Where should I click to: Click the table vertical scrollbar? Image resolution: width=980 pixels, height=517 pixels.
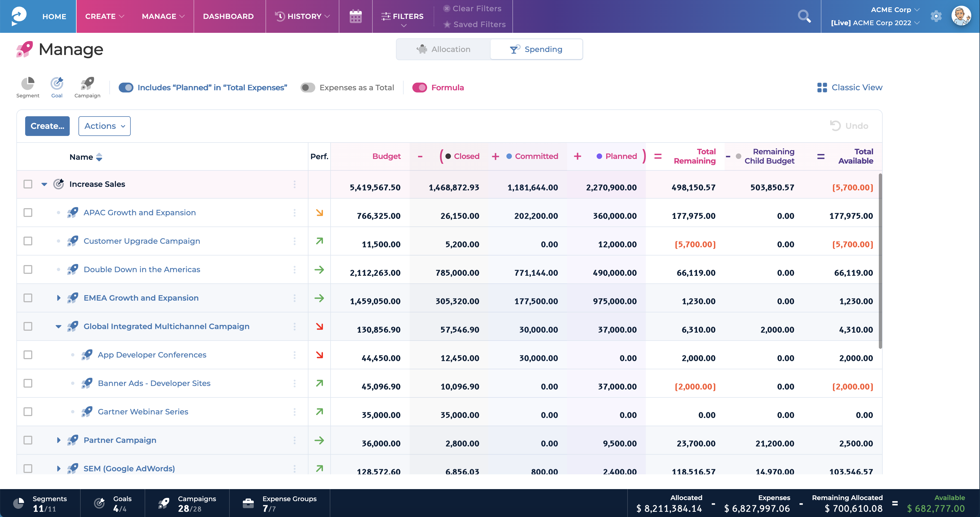880,261
